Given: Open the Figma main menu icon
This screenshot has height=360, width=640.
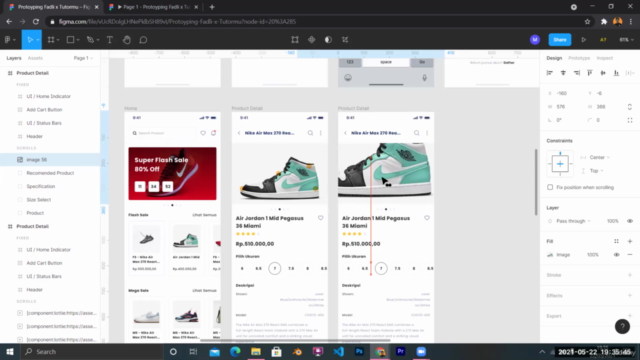Looking at the screenshot, I should click(x=8, y=40).
